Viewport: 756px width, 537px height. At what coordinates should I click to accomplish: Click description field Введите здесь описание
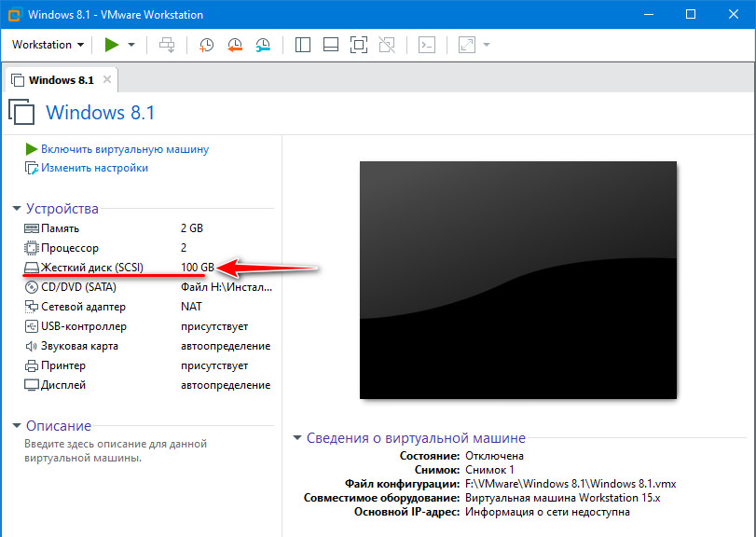116,450
